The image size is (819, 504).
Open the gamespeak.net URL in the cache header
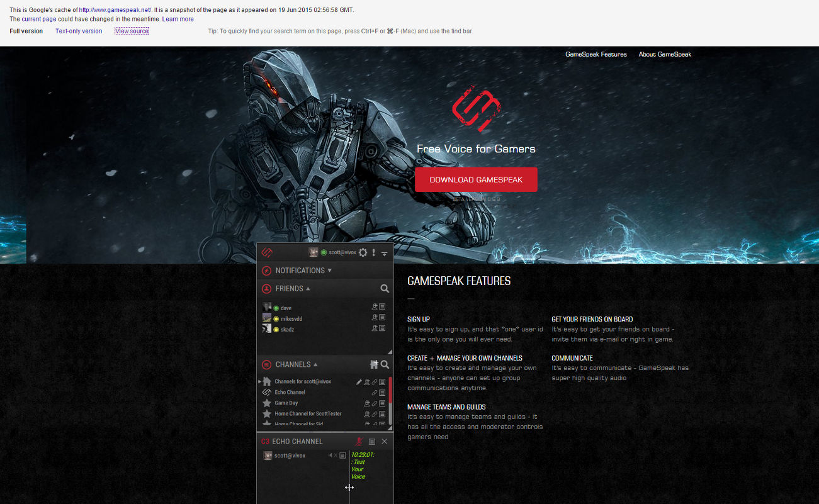coord(115,10)
